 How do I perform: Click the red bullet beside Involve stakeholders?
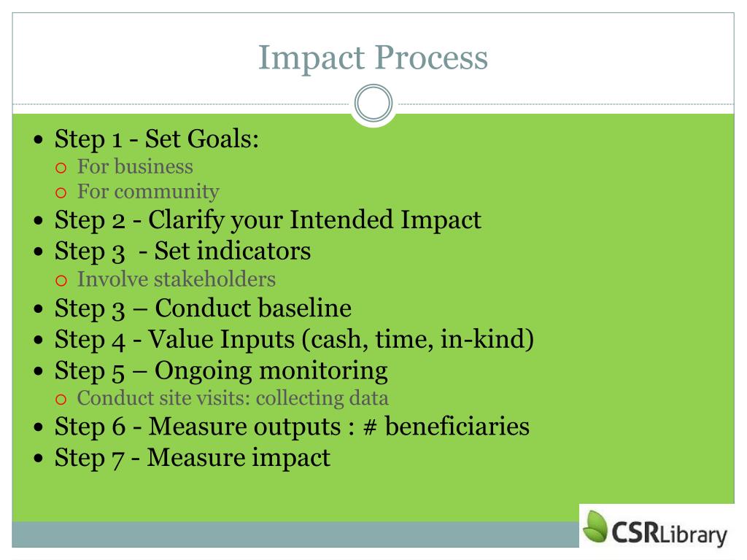click(61, 281)
